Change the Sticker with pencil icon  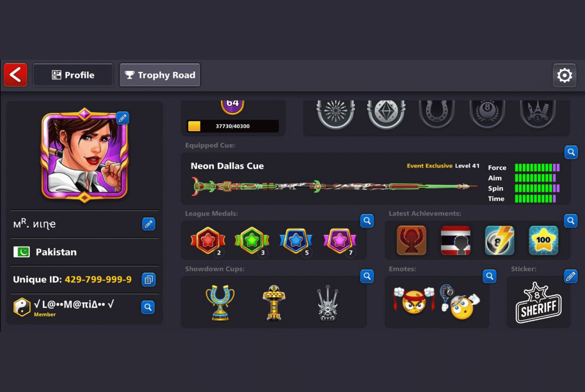pyautogui.click(x=571, y=276)
